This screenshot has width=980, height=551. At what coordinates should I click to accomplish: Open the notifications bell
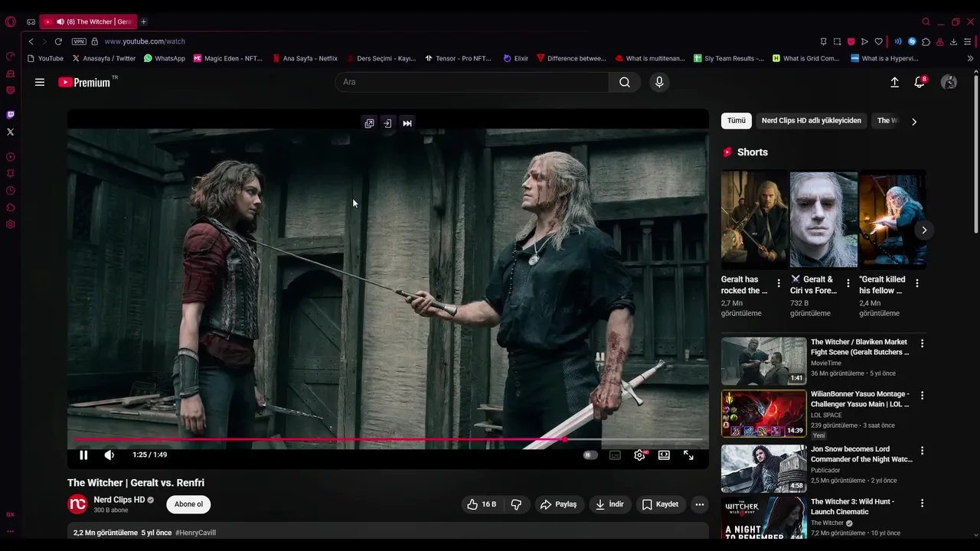(x=920, y=82)
